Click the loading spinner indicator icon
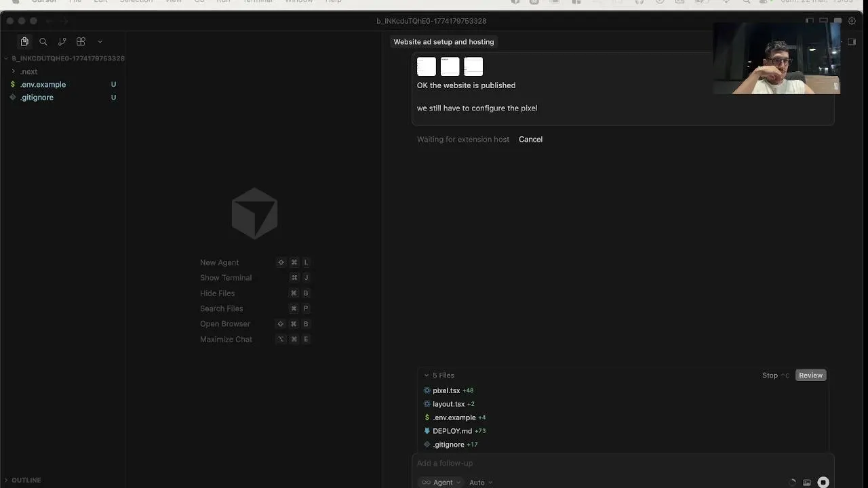 [x=792, y=483]
